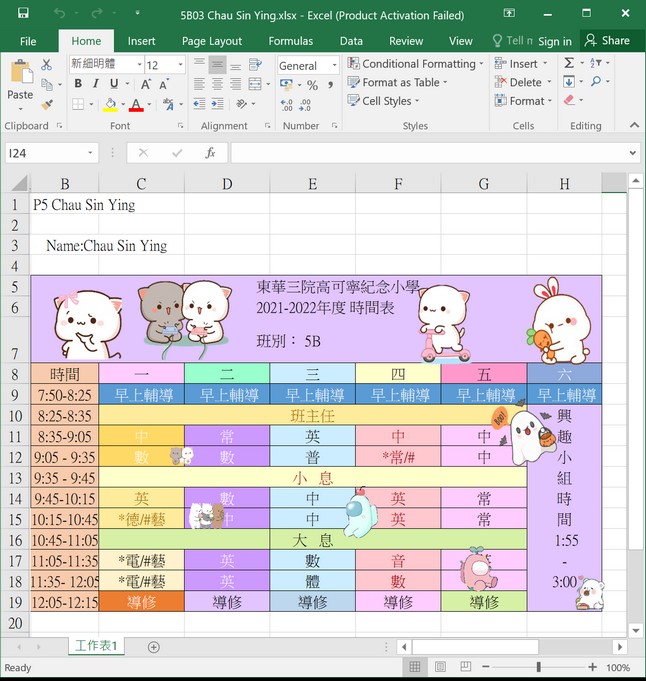The width and height of the screenshot is (646, 681).
Task: Click the Cut scissors icon
Action: [46, 65]
